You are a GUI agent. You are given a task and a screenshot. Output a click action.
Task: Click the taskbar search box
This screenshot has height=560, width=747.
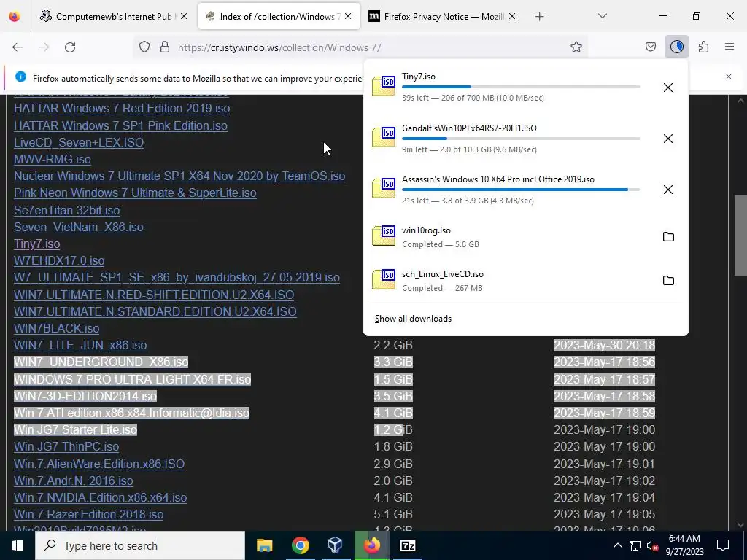tap(140, 545)
